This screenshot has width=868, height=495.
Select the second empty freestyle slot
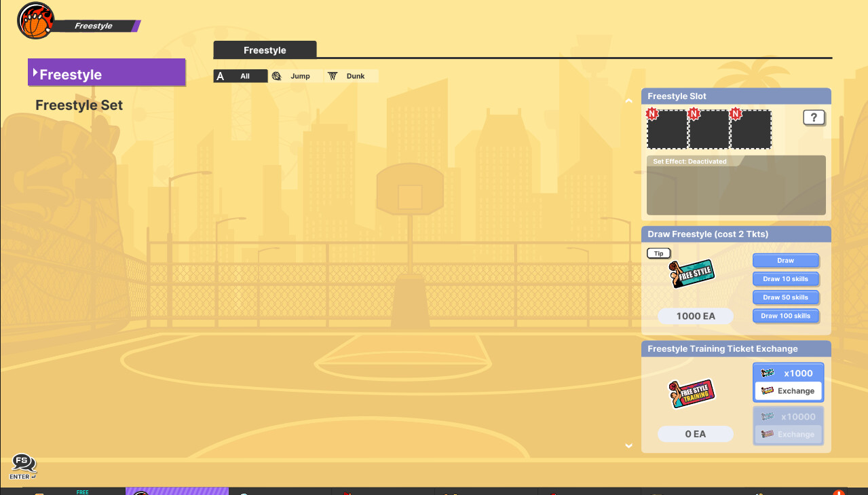click(x=709, y=129)
